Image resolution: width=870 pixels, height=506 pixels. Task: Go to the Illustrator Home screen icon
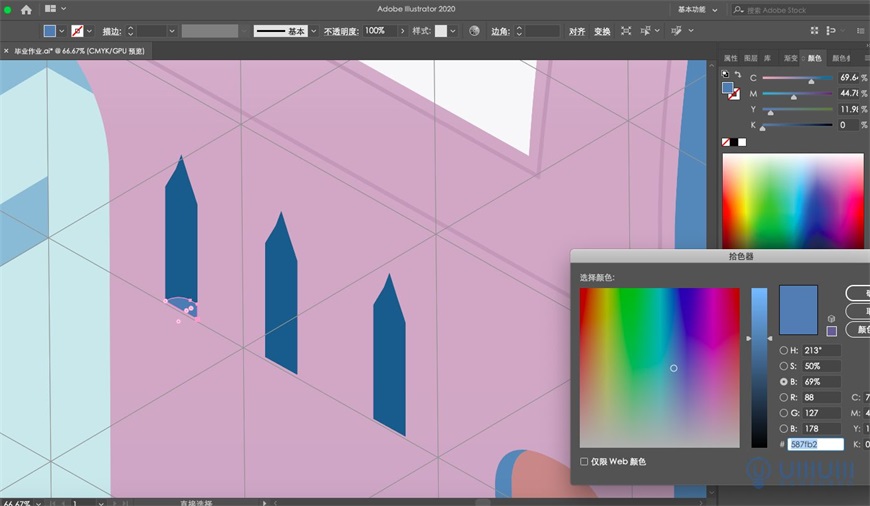tap(26, 9)
